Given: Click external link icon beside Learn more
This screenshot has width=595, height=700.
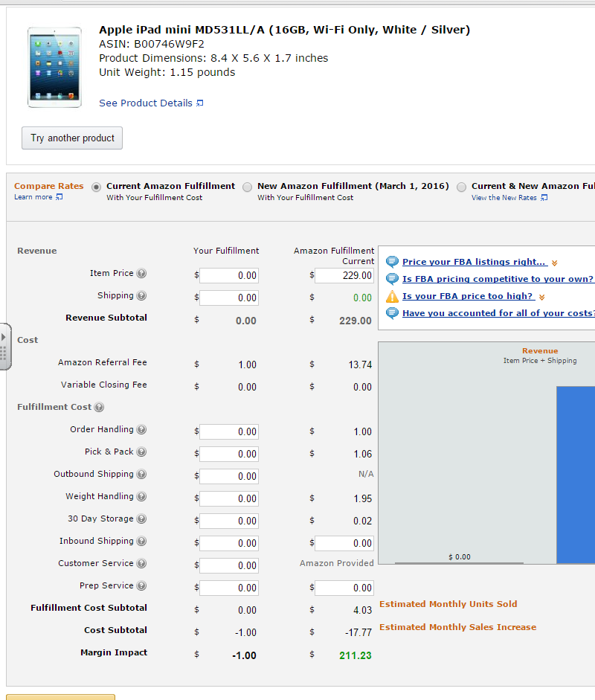Looking at the screenshot, I should pyautogui.click(x=59, y=197).
